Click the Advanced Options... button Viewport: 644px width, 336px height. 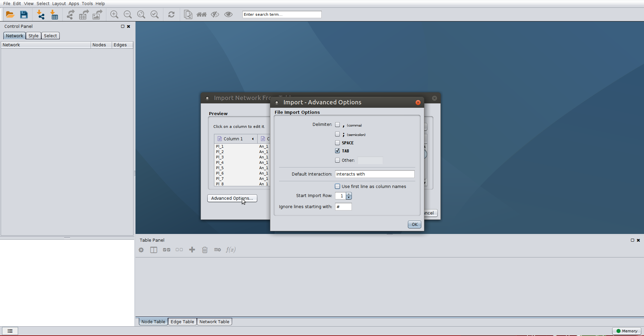pyautogui.click(x=232, y=198)
